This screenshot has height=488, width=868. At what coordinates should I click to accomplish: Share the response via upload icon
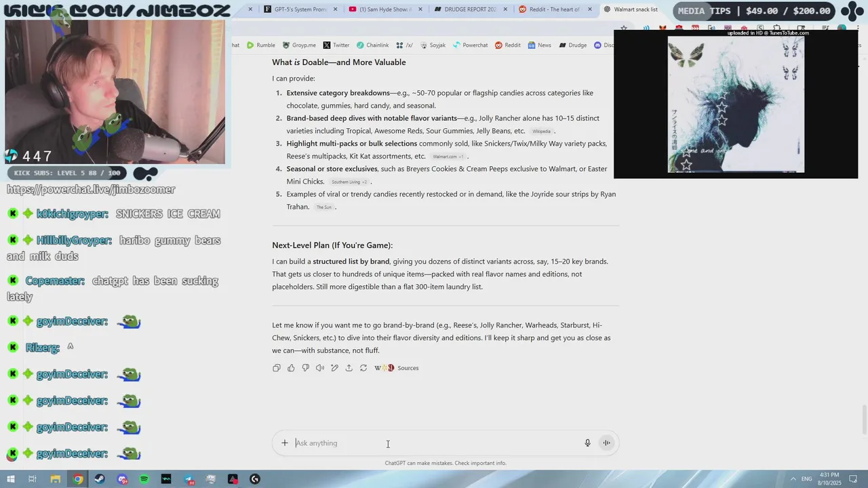pos(349,368)
